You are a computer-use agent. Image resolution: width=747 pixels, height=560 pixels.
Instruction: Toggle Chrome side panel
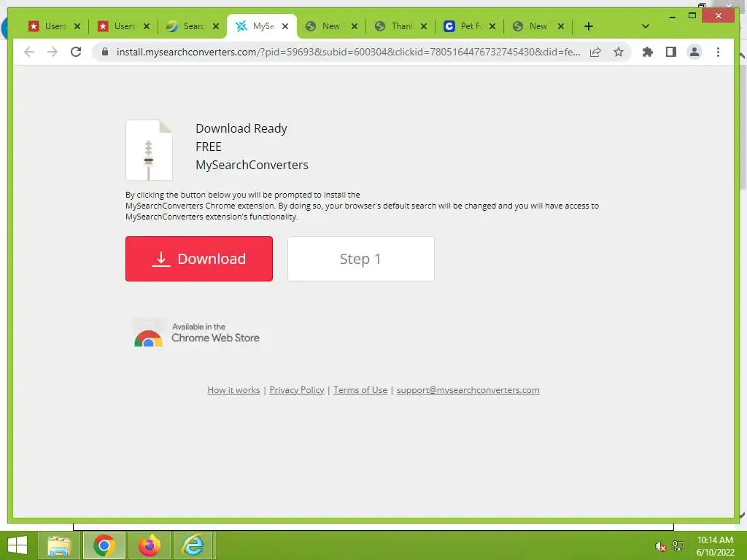coord(671,52)
